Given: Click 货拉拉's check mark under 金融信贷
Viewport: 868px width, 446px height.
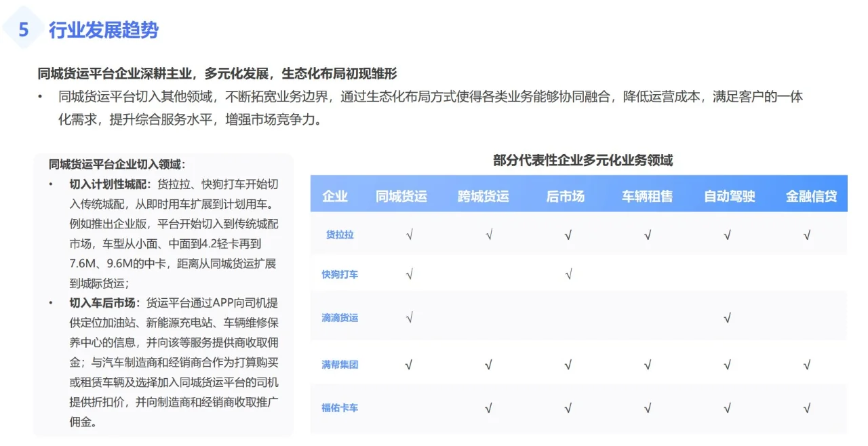Looking at the screenshot, I should [x=806, y=235].
